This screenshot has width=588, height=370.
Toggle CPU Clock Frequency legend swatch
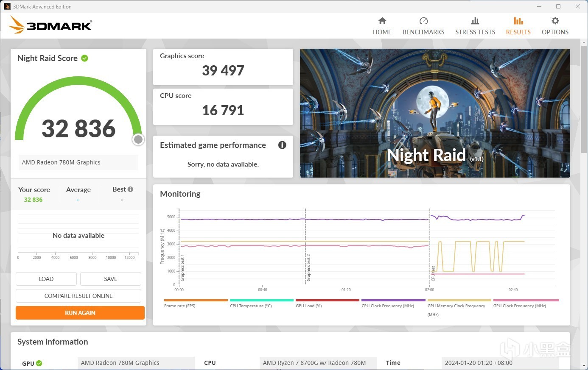393,300
